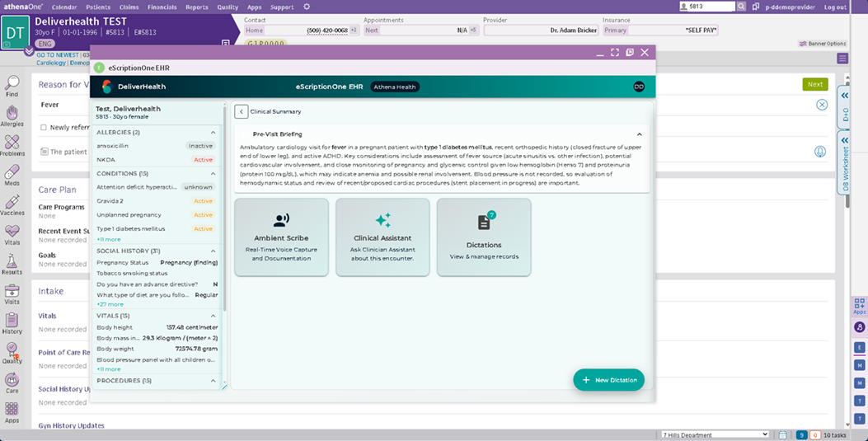
Task: Click the calendar icon in status bar
Action: tap(782, 435)
